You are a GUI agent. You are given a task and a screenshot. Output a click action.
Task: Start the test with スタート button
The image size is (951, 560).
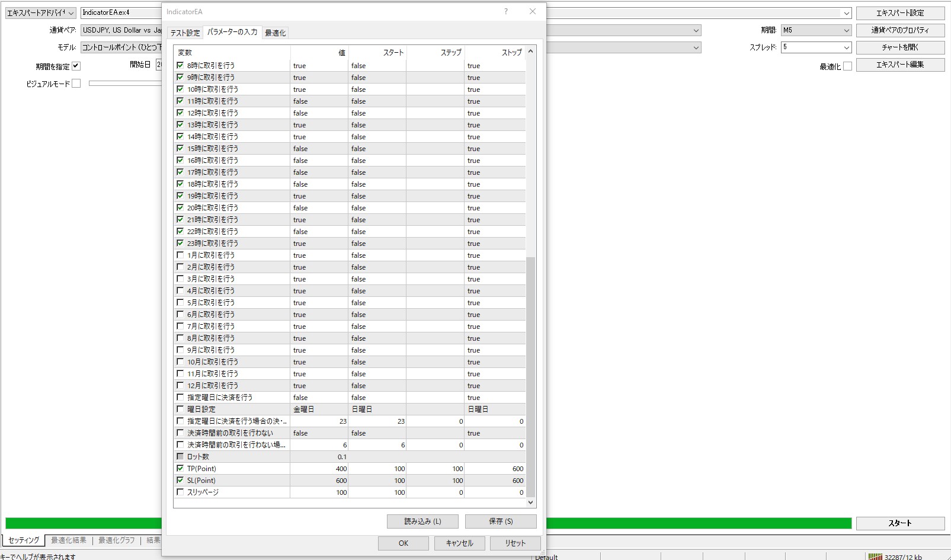[900, 523]
